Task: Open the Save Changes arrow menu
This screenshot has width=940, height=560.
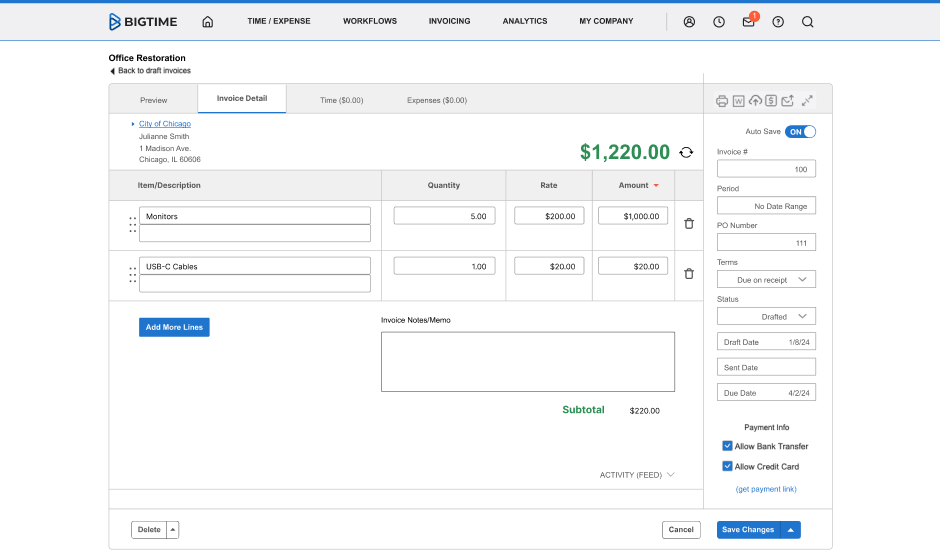Action: point(791,530)
